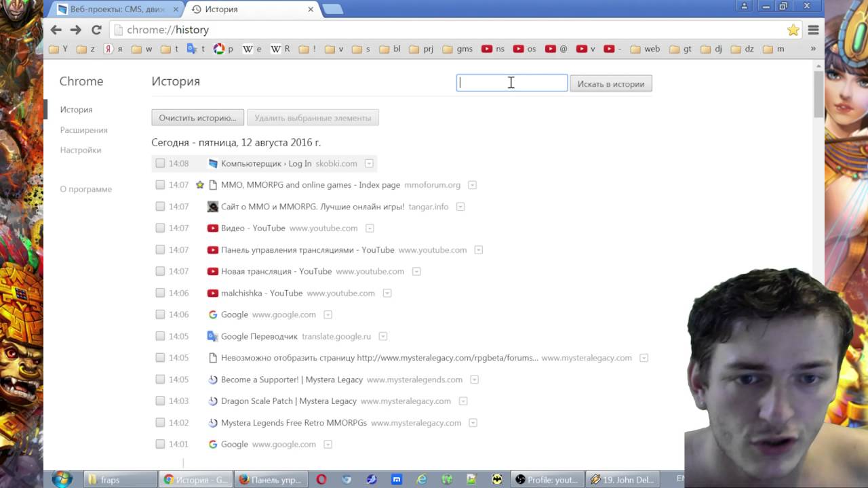
Task: Open options arrow for Новая трансляция entry
Action: (416, 271)
